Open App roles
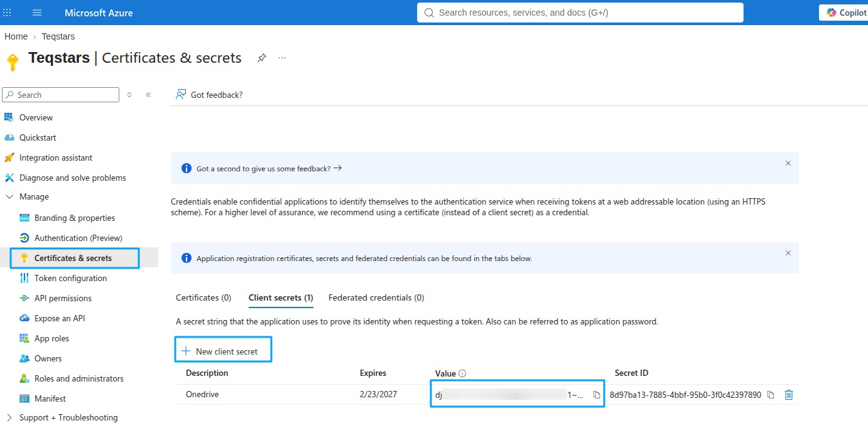The height and width of the screenshot is (433, 868). pos(52,338)
